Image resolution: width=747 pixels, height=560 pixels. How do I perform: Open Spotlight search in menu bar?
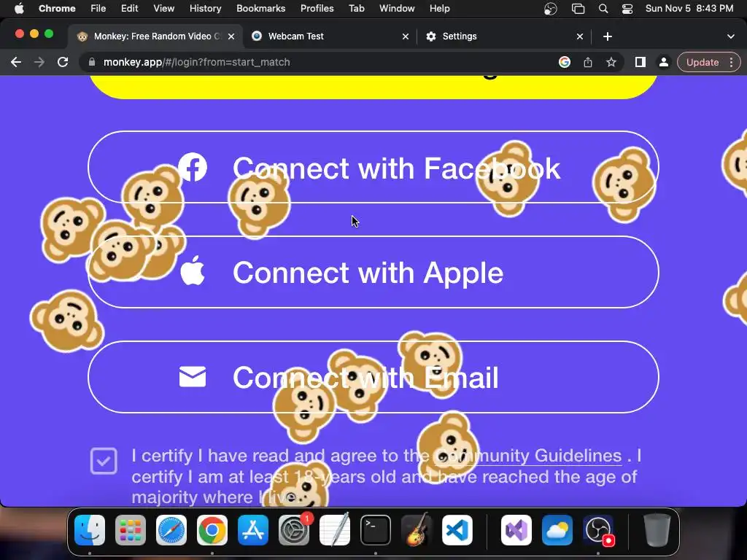point(603,9)
